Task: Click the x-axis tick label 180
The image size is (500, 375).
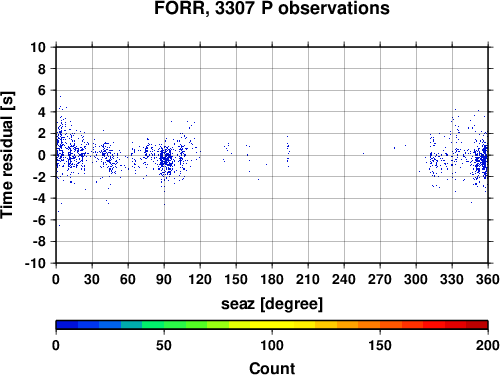Action: (272, 279)
